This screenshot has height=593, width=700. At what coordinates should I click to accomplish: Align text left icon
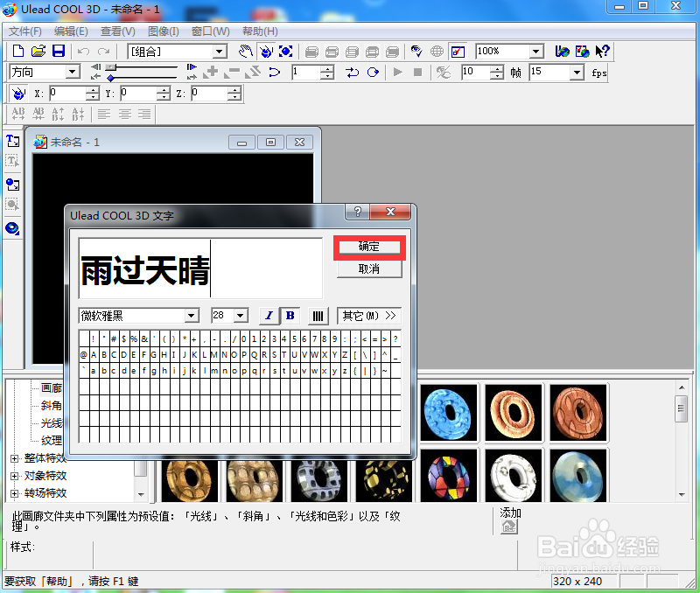point(104,115)
